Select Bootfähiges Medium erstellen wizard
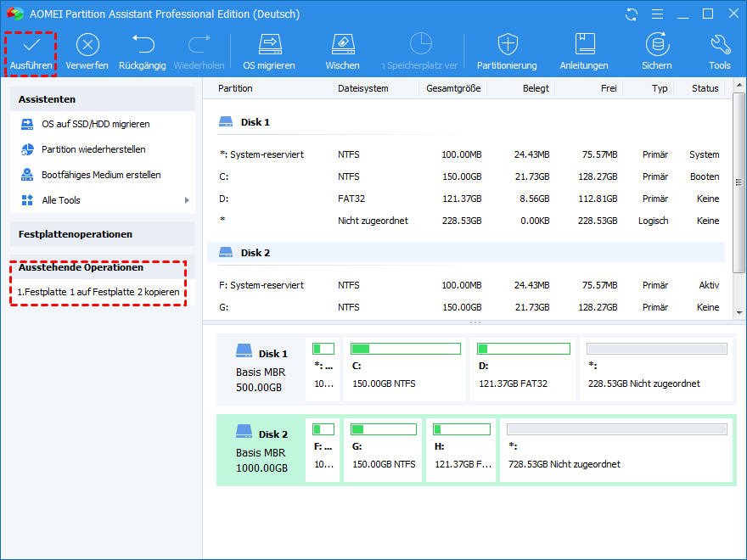747x560 pixels. [103, 175]
